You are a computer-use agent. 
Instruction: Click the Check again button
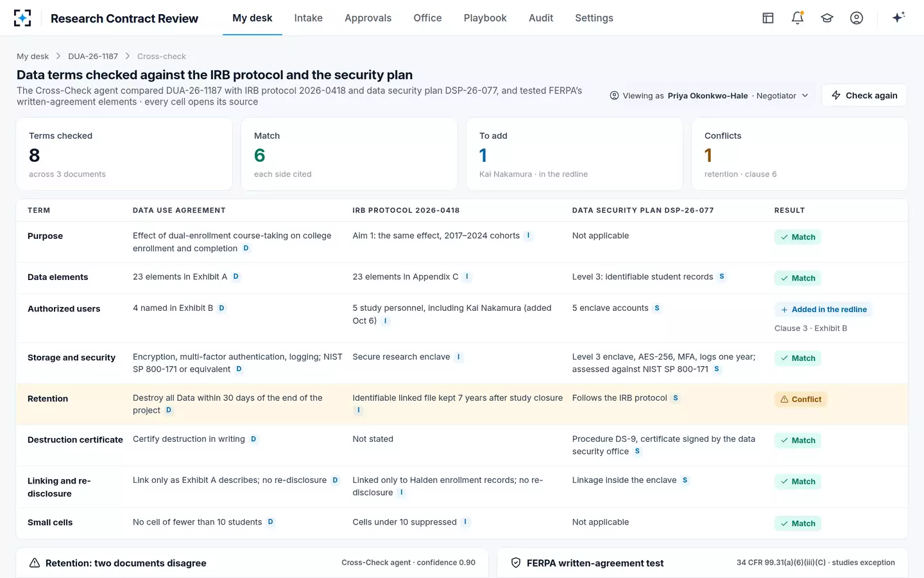[864, 95]
